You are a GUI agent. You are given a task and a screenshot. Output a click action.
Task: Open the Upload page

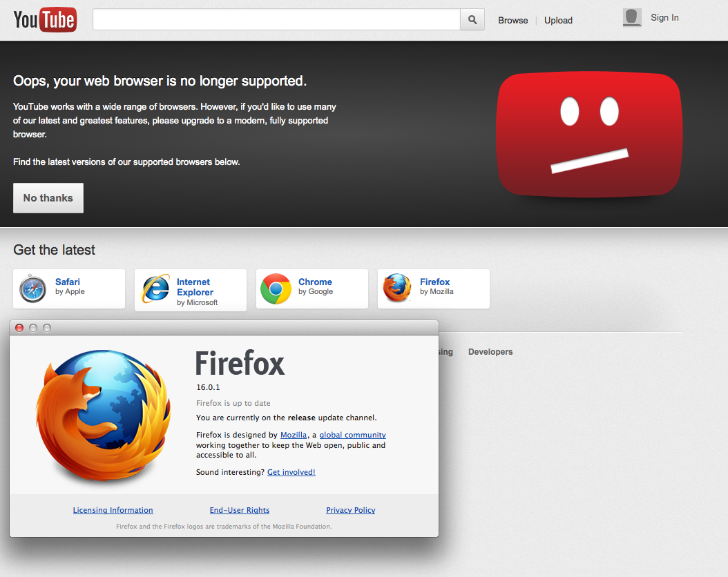[558, 21]
